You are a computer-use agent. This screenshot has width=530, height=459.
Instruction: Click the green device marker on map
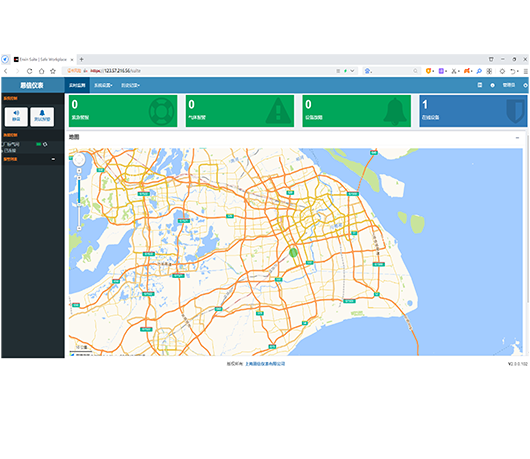pos(293,252)
